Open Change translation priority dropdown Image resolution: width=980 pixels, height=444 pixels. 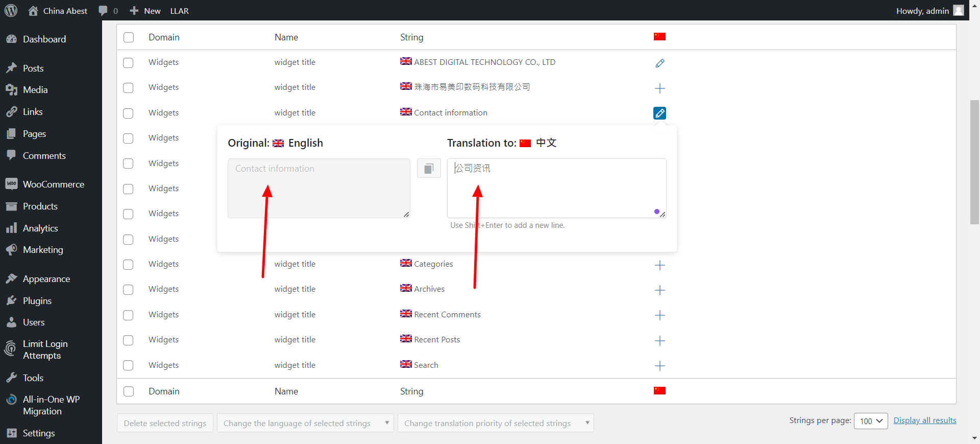[496, 423]
